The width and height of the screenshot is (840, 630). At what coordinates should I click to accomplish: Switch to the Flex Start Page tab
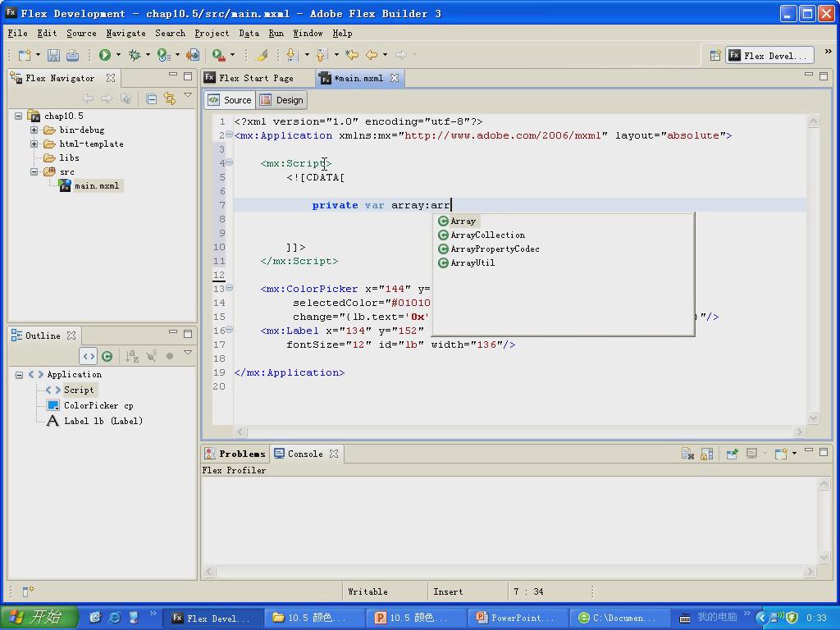[x=256, y=78]
